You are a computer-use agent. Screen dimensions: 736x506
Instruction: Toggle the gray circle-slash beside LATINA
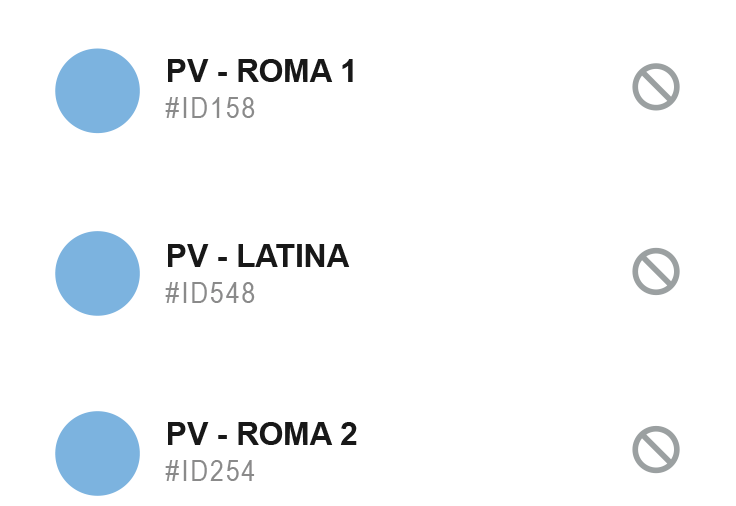[656, 271]
